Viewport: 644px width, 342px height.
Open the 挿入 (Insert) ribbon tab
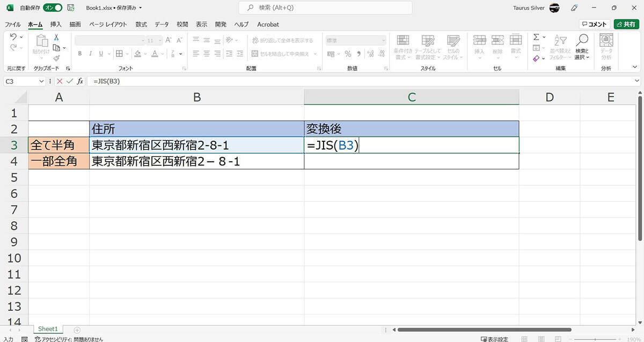tap(56, 24)
